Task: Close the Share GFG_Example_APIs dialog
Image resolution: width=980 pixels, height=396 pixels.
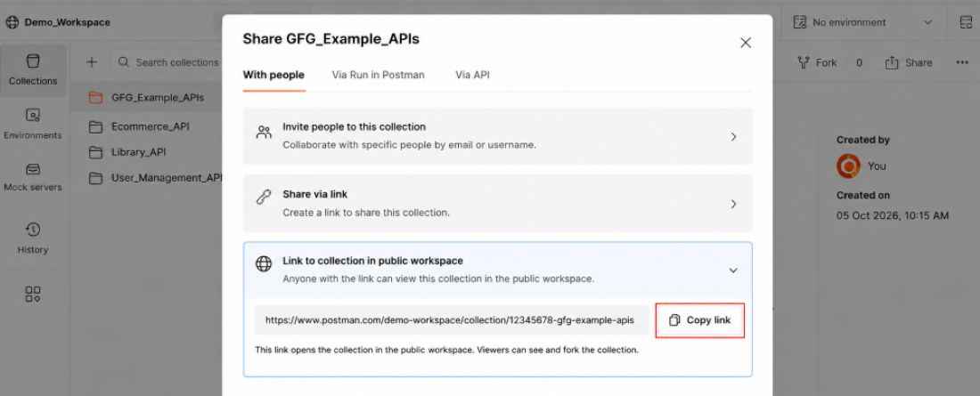Action: [x=745, y=43]
